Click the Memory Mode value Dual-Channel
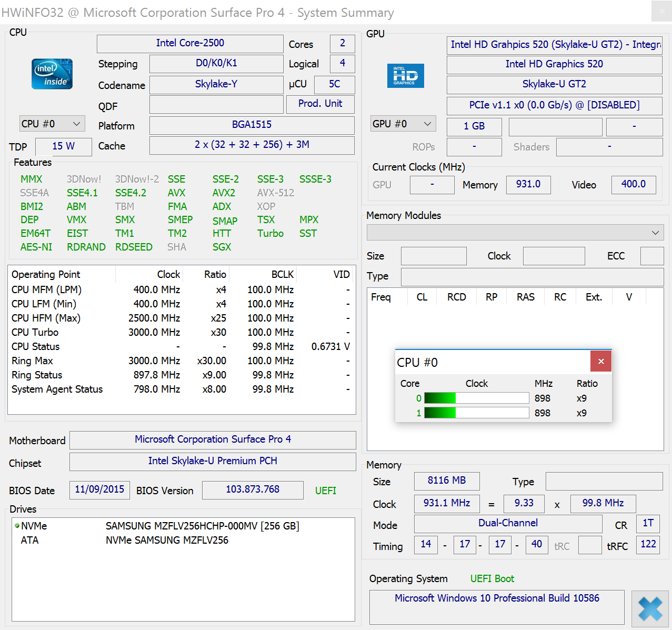 tap(508, 524)
